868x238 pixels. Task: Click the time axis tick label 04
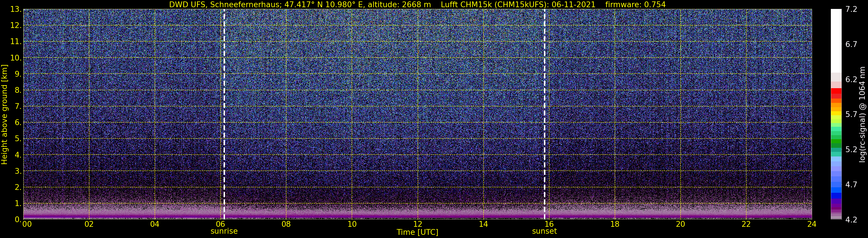click(155, 224)
